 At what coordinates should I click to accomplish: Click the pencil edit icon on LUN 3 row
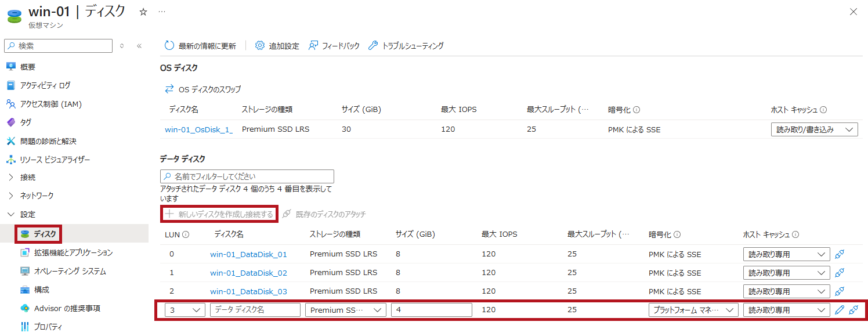pos(839,310)
